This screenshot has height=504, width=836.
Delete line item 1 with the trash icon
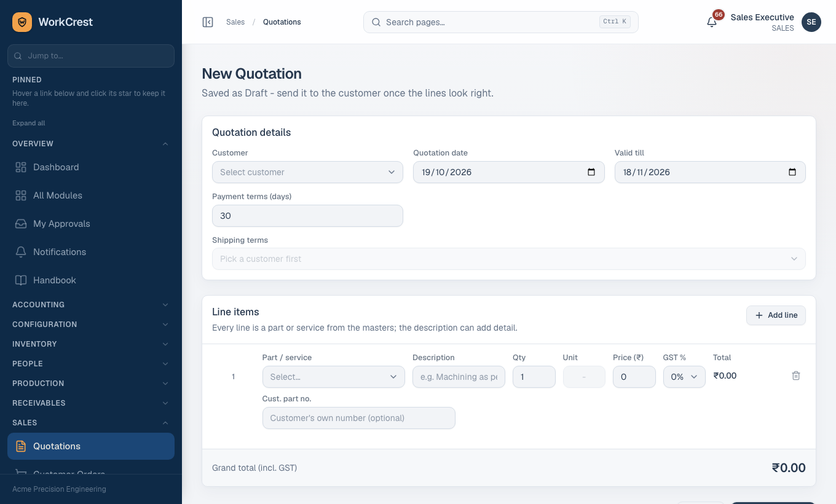pyautogui.click(x=796, y=376)
